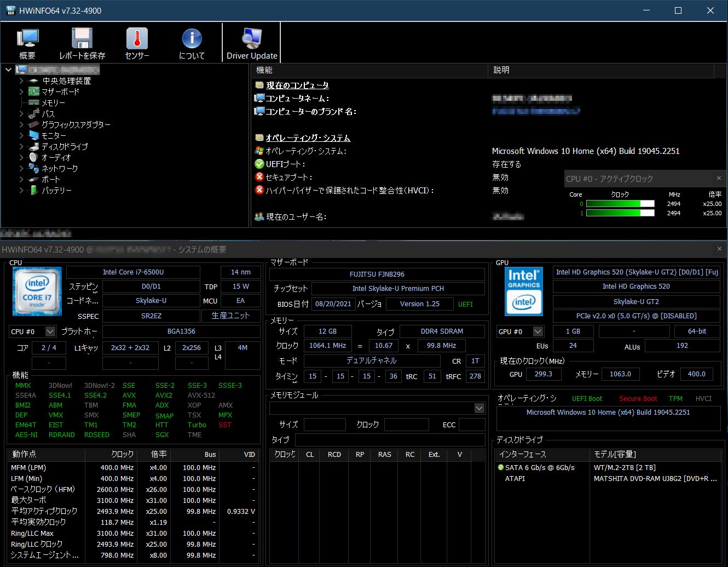Select モニター in the device tree

click(x=54, y=136)
